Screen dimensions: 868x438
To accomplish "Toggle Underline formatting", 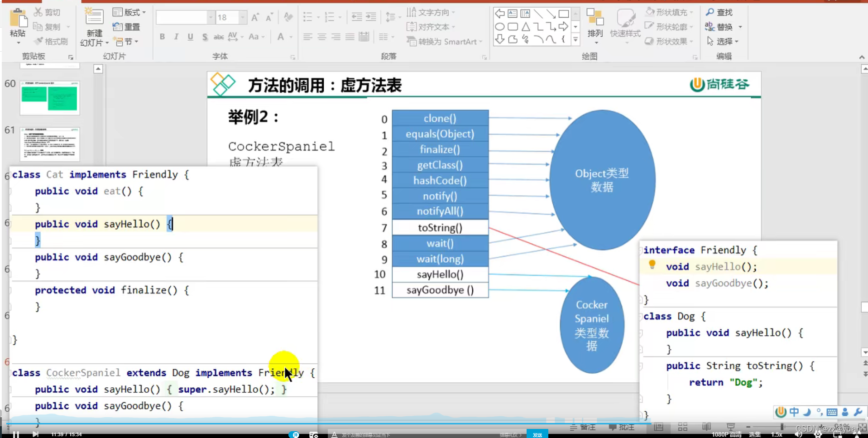I will [x=190, y=37].
